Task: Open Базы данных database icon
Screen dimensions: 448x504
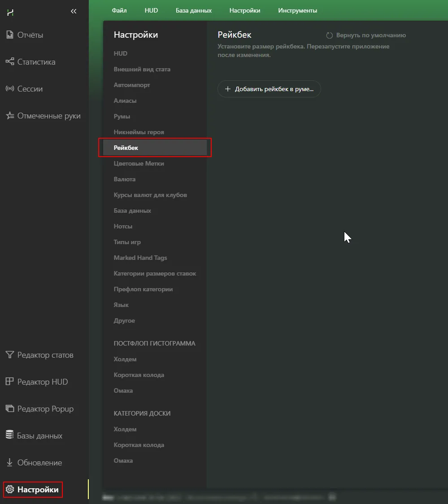Action: pos(10,436)
